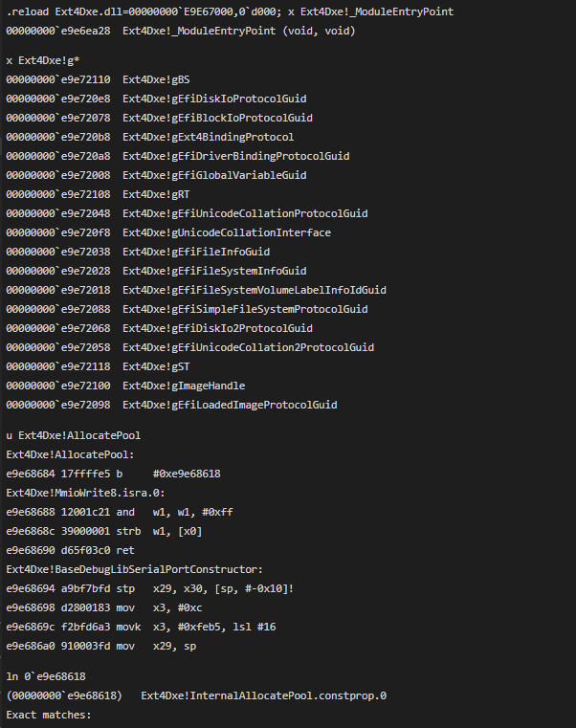Click the gUnicodeCollationInterface symbol

click(x=227, y=232)
